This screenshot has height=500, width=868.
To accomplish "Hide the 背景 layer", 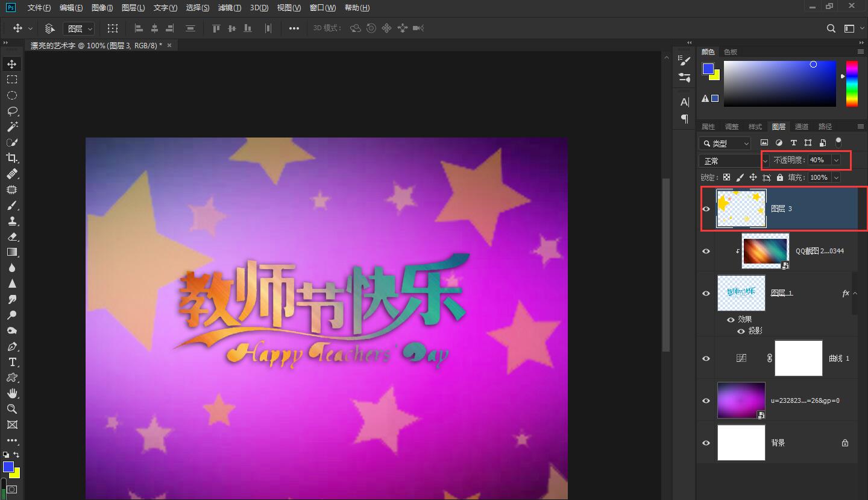I will point(706,442).
